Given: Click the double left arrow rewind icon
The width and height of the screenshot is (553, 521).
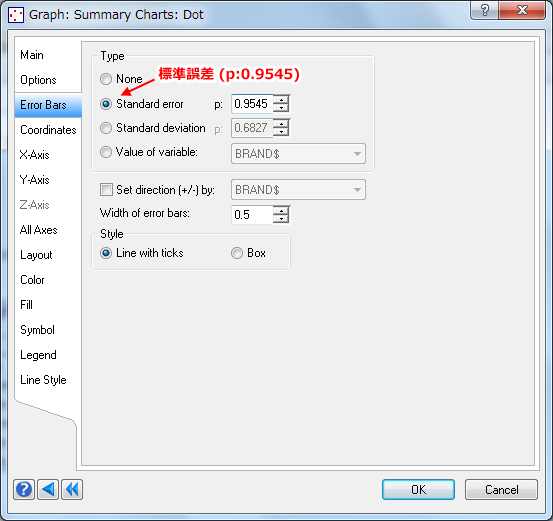Looking at the screenshot, I should 72,489.
